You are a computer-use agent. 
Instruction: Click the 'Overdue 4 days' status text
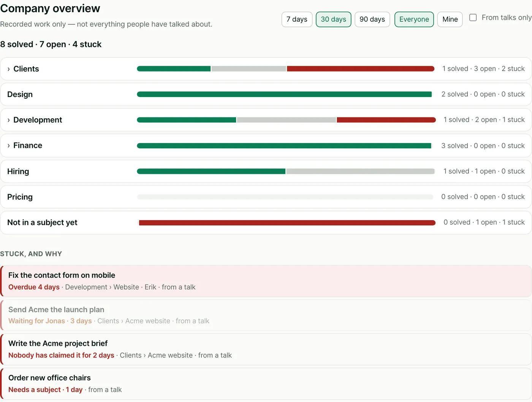point(34,287)
